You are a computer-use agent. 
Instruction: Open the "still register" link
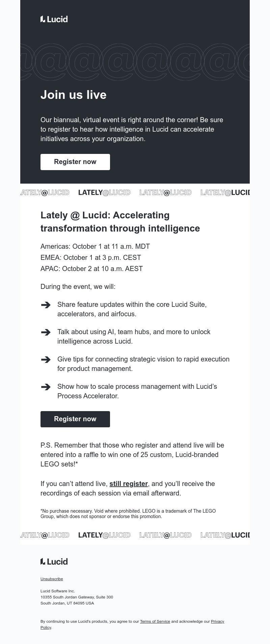pyautogui.click(x=129, y=484)
